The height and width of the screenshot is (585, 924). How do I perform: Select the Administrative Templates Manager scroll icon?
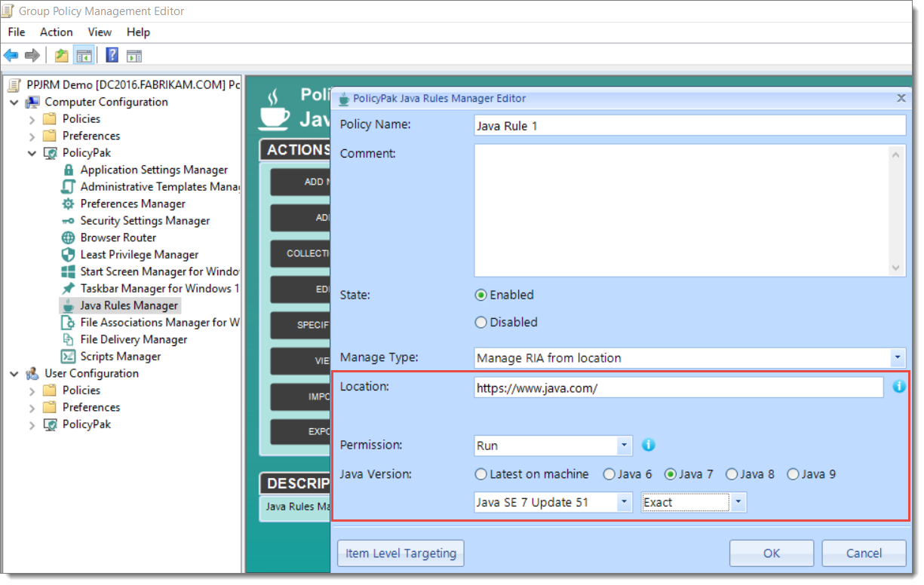coord(69,187)
